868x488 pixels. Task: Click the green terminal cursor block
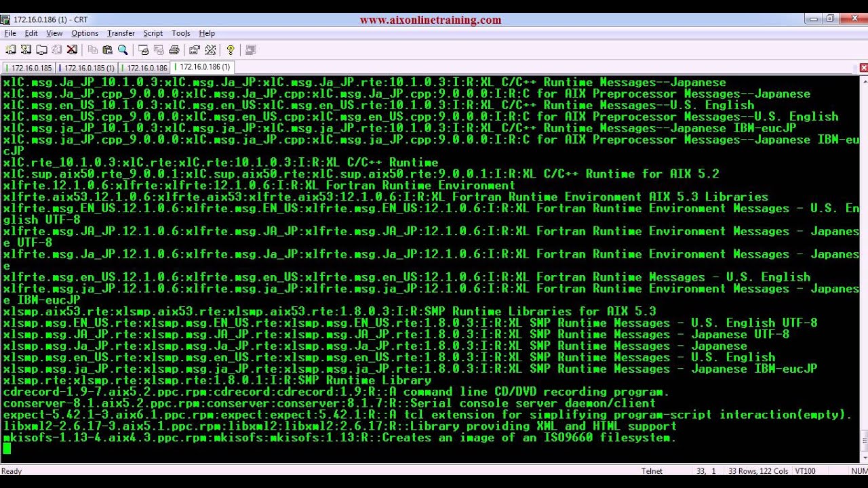click(7, 449)
